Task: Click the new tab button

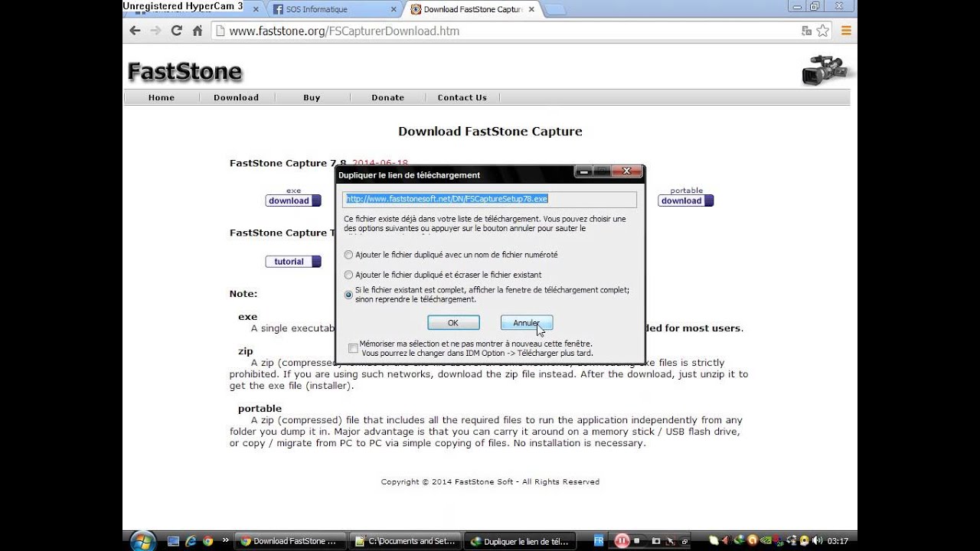Action: click(x=555, y=9)
